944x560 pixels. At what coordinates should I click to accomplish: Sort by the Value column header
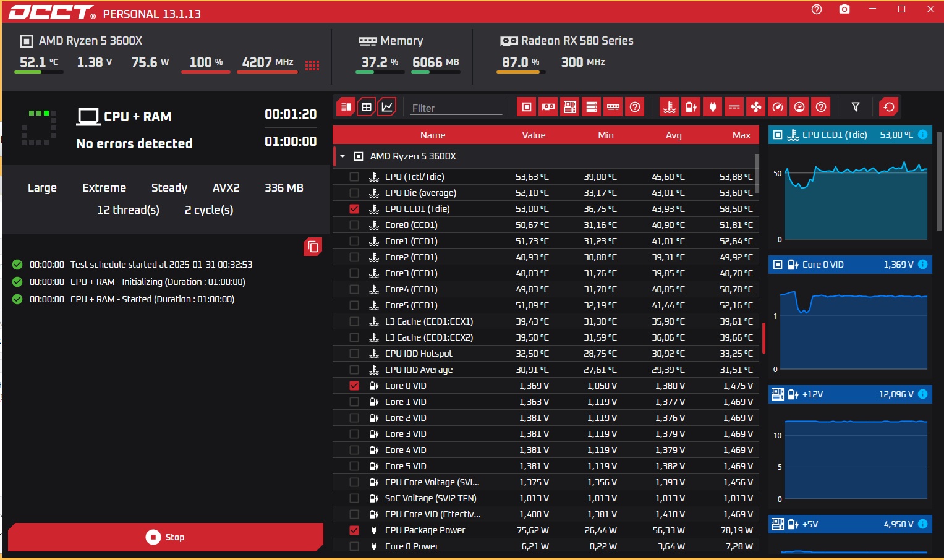tap(534, 135)
